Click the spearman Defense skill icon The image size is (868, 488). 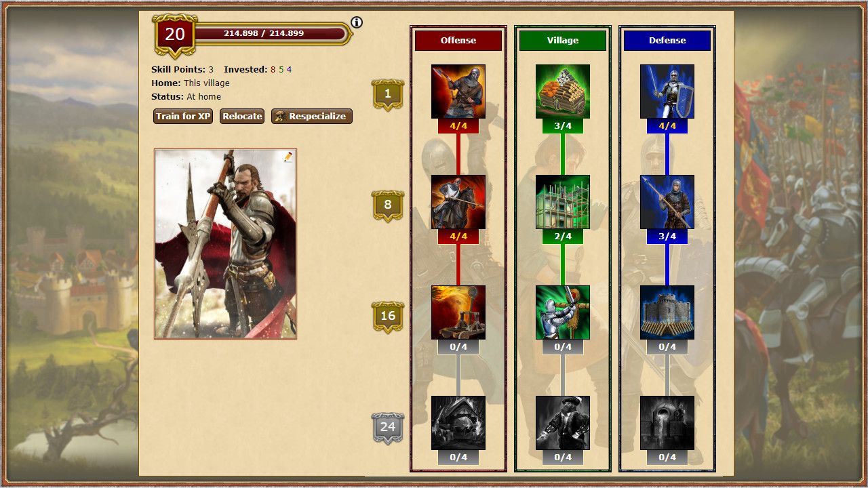[x=667, y=202]
